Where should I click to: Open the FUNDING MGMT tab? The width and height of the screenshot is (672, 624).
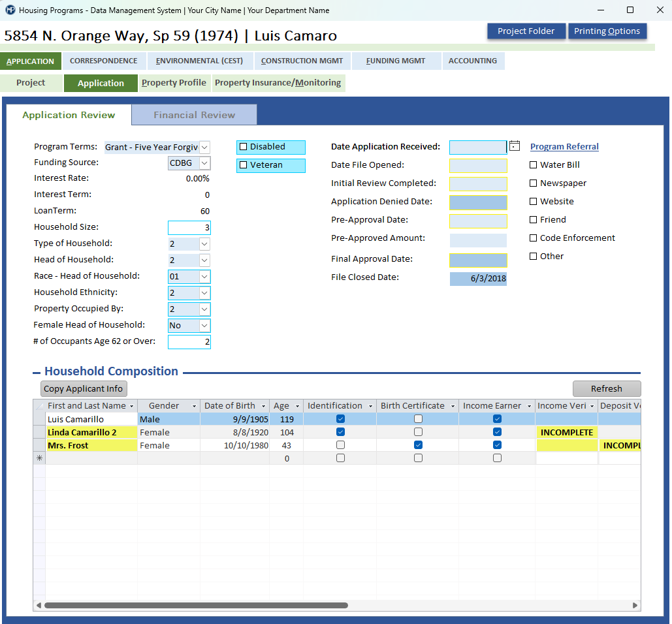pyautogui.click(x=396, y=61)
